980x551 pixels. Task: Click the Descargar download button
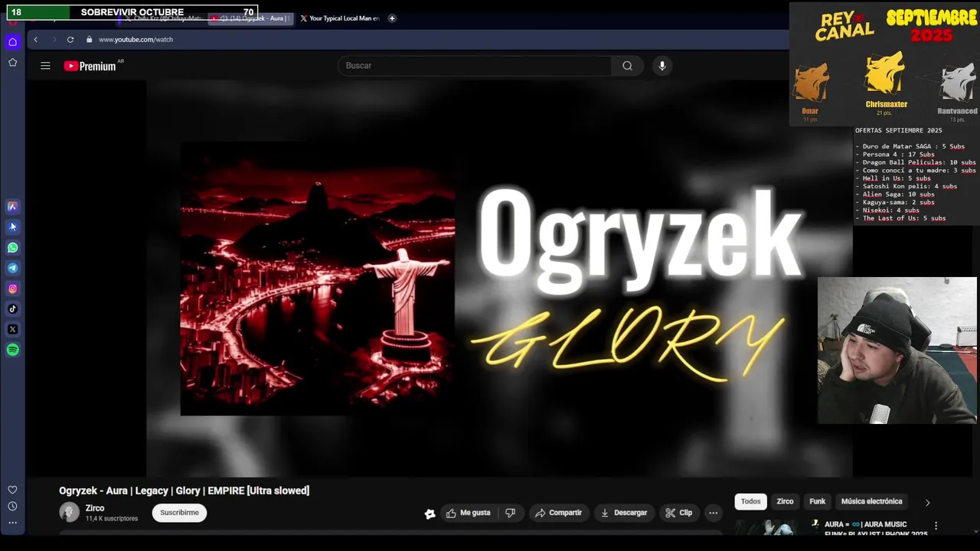624,513
